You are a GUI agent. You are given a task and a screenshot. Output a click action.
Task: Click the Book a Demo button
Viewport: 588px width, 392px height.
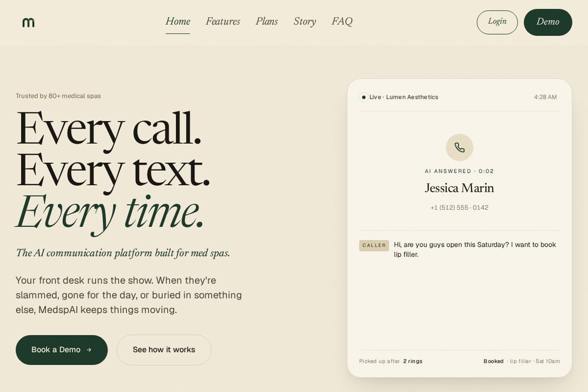(x=62, y=350)
